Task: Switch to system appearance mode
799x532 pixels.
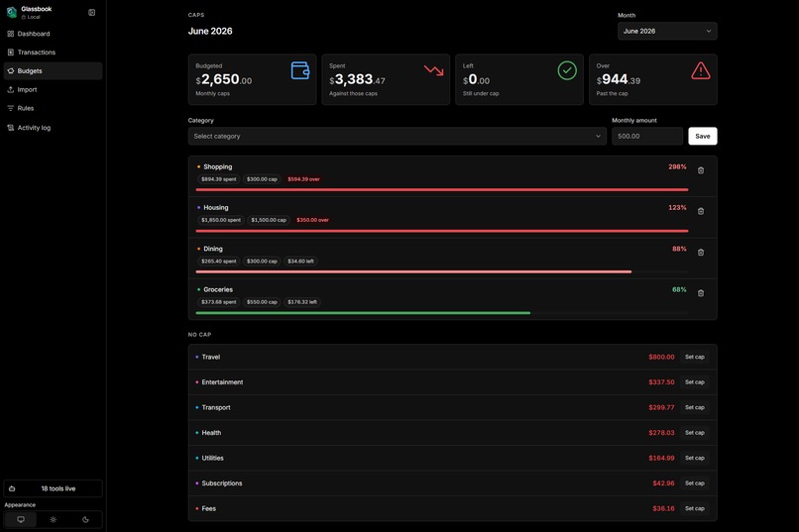Action: tap(21, 520)
